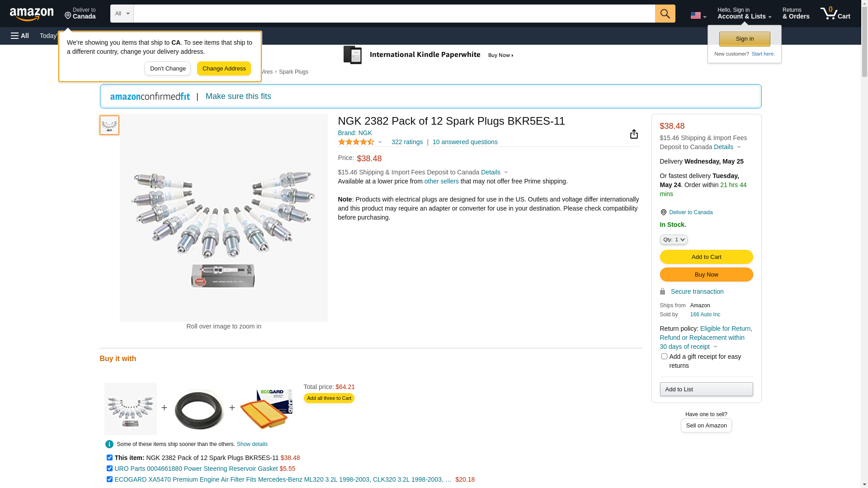Uncheck the NGK 2382 spark plugs item
Viewport: 868px width, 488px height.
coord(109,458)
